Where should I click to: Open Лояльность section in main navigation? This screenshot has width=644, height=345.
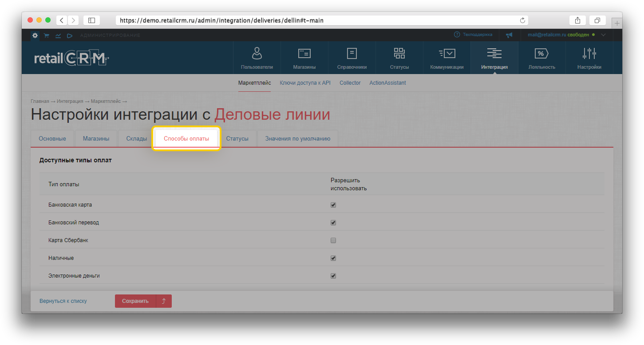tap(542, 58)
